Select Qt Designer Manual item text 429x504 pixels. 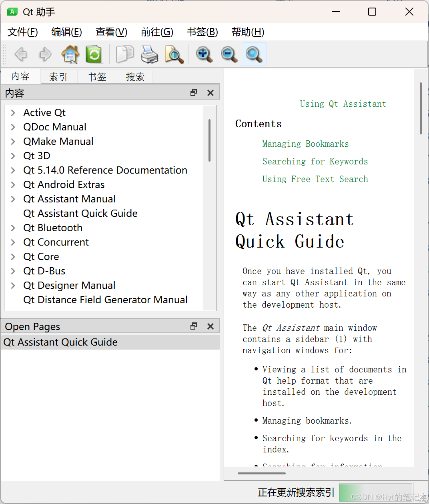click(69, 286)
